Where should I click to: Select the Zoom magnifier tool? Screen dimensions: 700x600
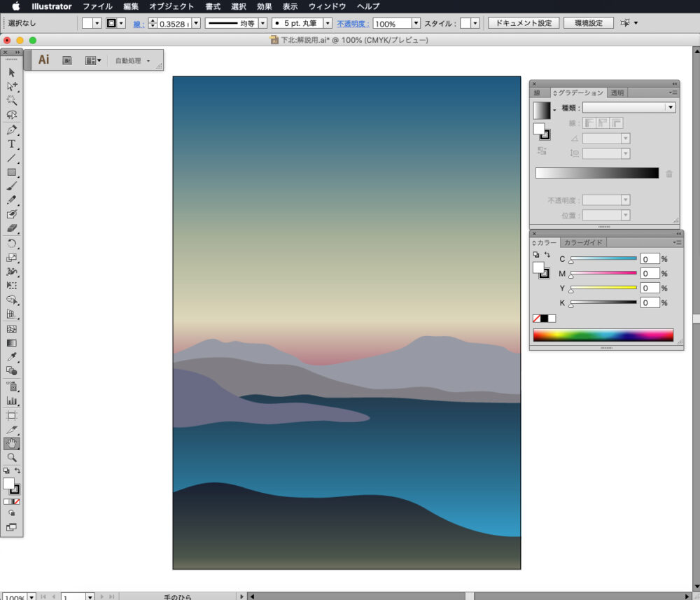[12, 457]
